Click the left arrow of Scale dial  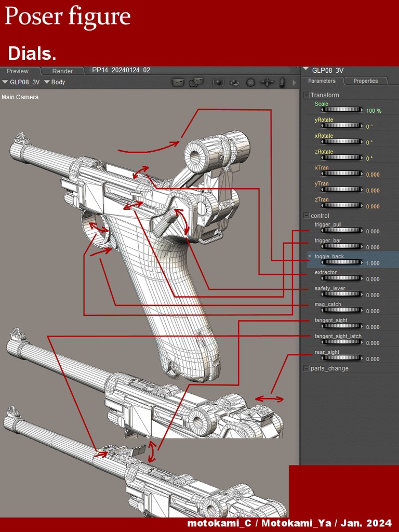(322, 110)
